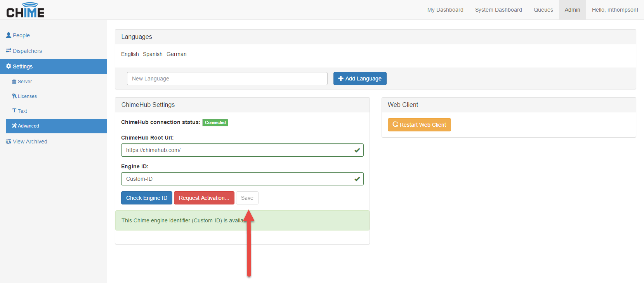Click the German language entry
This screenshot has height=283, width=644.
(177, 54)
